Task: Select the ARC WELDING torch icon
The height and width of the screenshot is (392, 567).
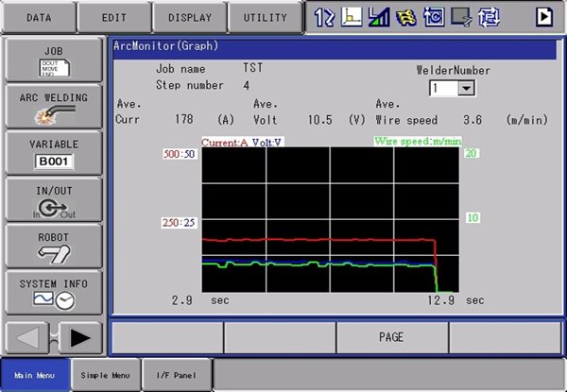Action: [x=53, y=107]
